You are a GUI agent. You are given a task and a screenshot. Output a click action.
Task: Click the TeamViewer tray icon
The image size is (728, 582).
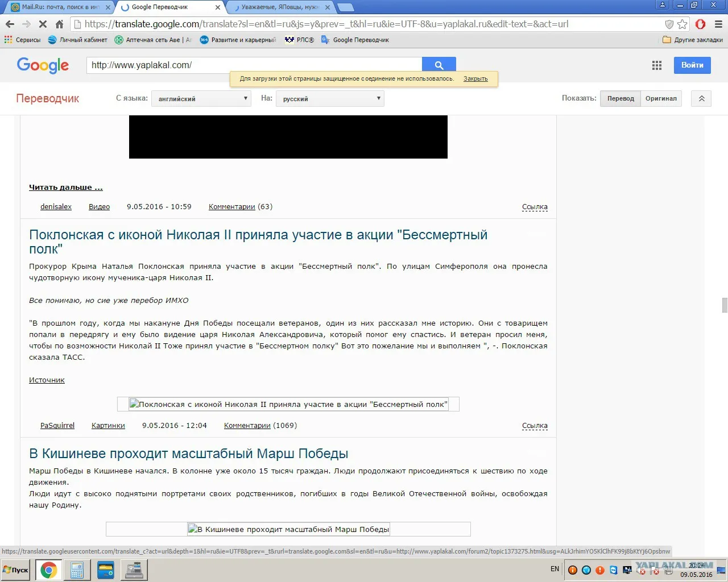(614, 570)
